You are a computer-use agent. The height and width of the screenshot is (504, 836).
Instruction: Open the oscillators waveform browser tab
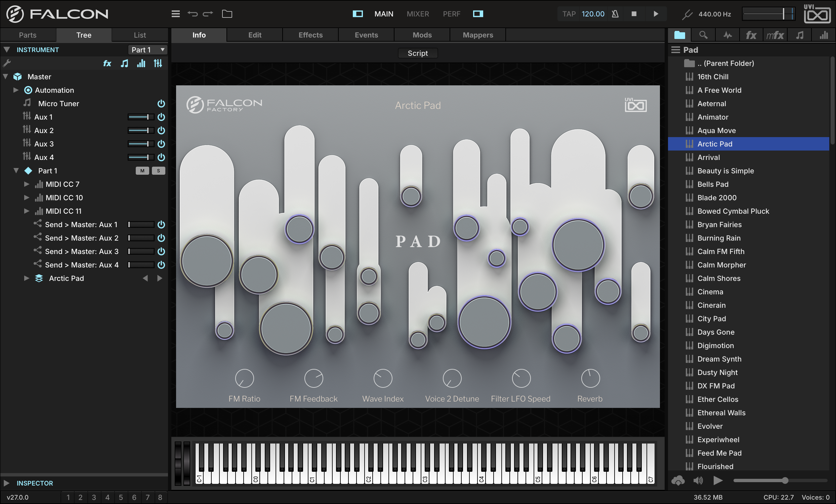tap(727, 35)
